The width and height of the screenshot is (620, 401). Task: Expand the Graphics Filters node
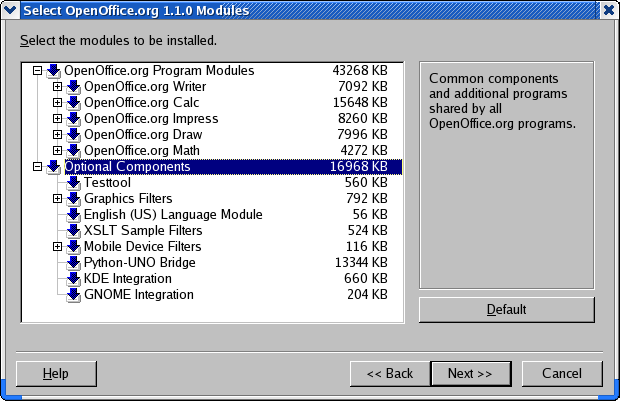pos(57,199)
